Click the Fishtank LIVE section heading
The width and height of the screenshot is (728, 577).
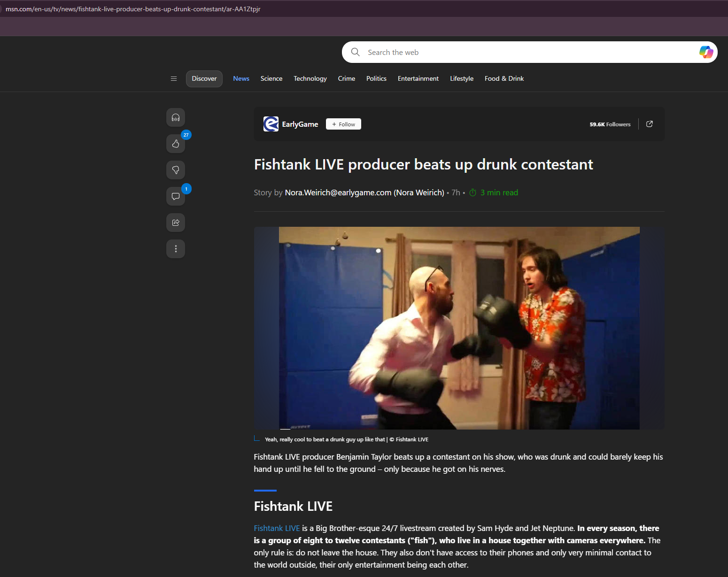tap(293, 506)
